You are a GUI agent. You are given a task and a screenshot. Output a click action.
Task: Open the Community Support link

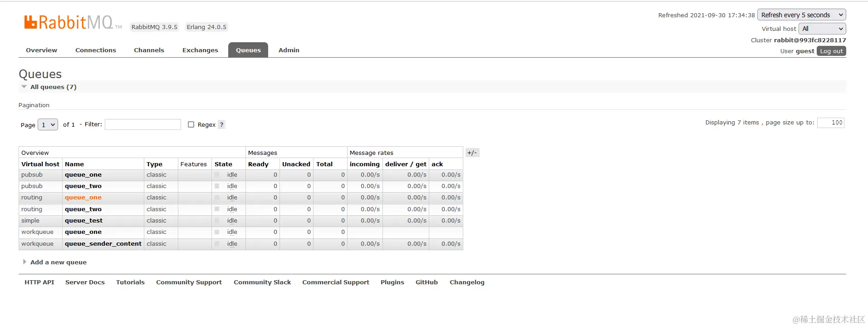pos(189,282)
